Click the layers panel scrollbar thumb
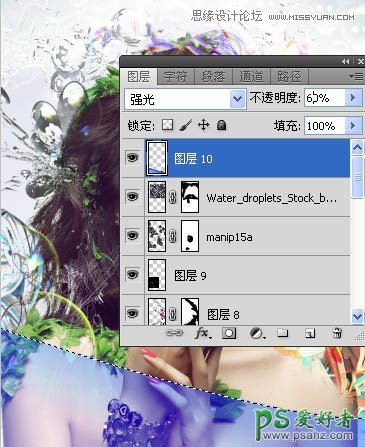 click(357, 177)
